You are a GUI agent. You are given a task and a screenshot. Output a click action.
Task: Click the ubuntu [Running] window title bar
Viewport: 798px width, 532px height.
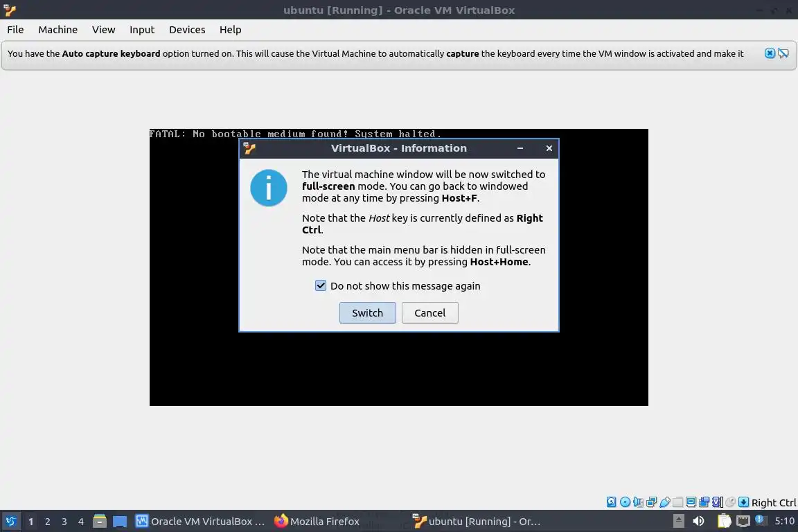click(x=399, y=10)
